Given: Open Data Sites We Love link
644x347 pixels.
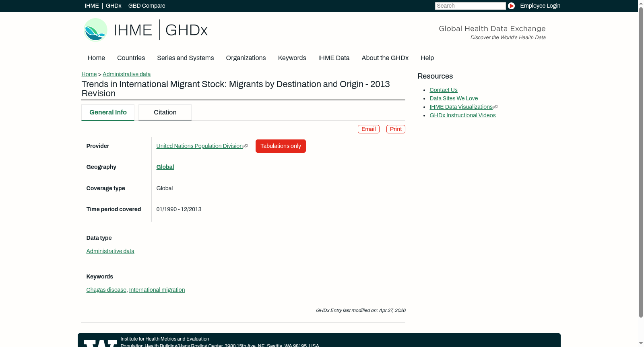Looking at the screenshot, I should coord(454,98).
